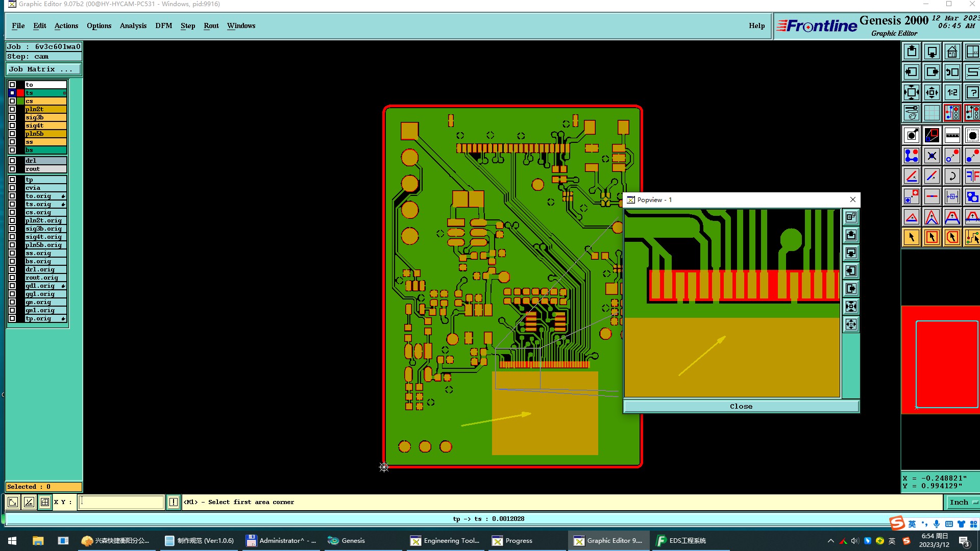Click the wrench and palette settings icon

[x=912, y=113]
